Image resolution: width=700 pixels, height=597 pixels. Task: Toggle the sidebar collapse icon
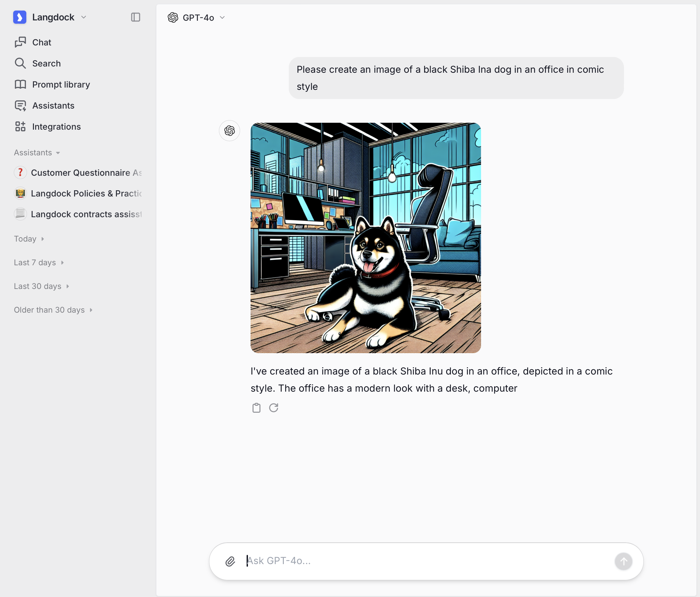[135, 17]
